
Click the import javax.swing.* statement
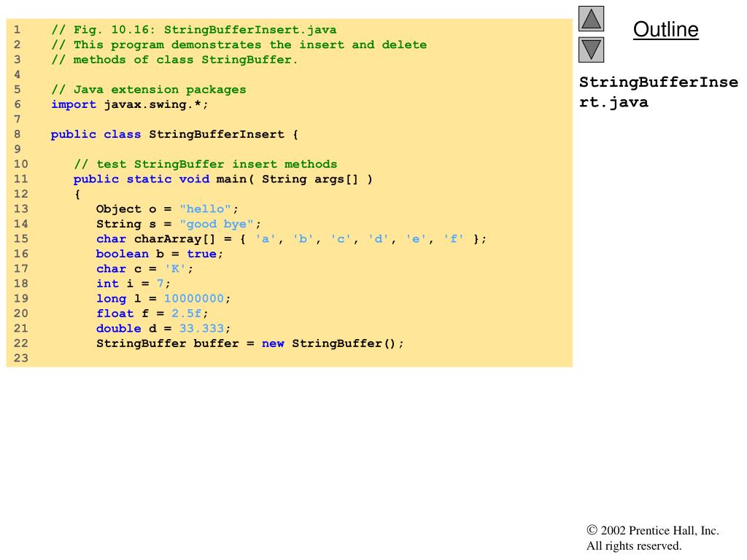(x=130, y=105)
